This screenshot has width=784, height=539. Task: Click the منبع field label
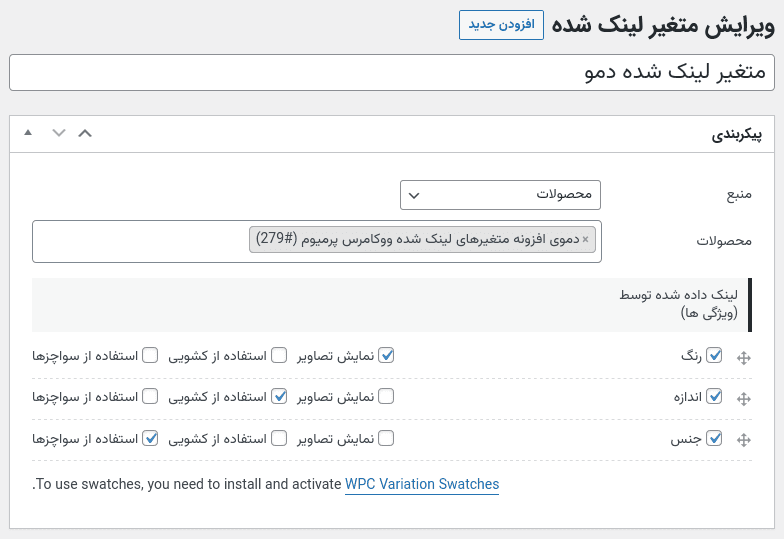[x=739, y=194]
